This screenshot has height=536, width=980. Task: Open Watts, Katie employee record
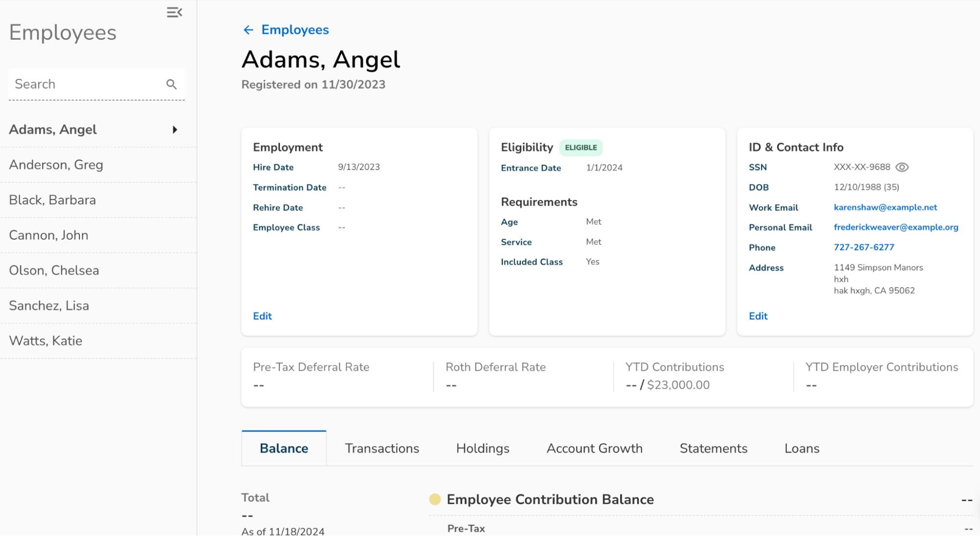click(46, 341)
